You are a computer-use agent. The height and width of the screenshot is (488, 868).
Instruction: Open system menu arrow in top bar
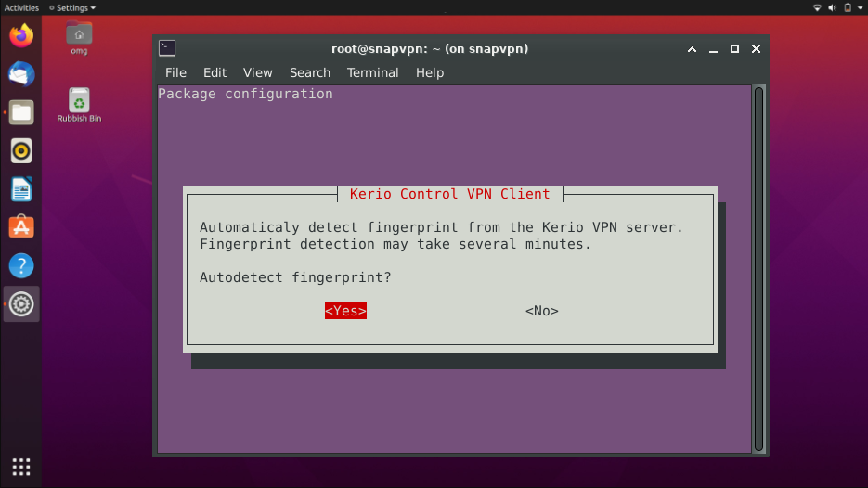(861, 7)
